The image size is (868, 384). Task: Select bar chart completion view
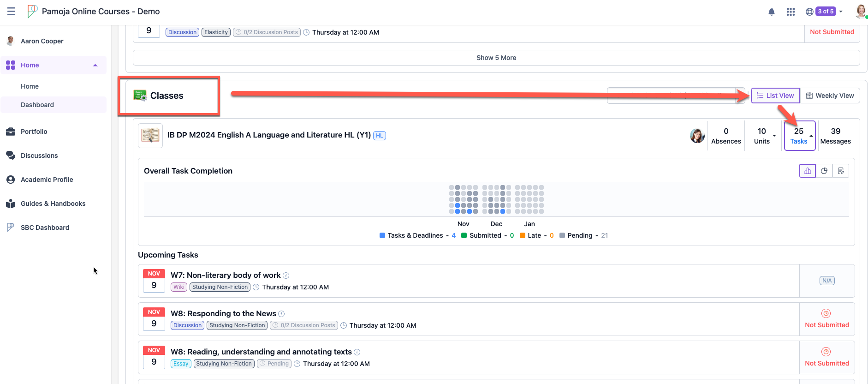808,171
